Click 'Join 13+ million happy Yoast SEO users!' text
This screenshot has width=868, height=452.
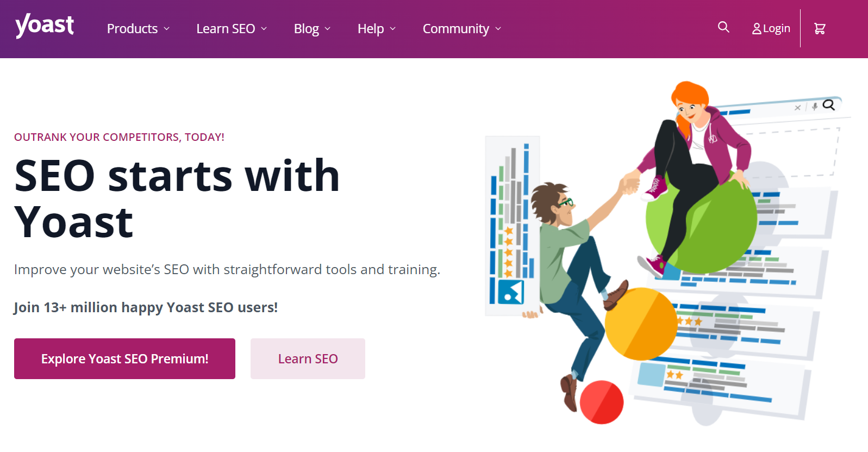tap(146, 307)
